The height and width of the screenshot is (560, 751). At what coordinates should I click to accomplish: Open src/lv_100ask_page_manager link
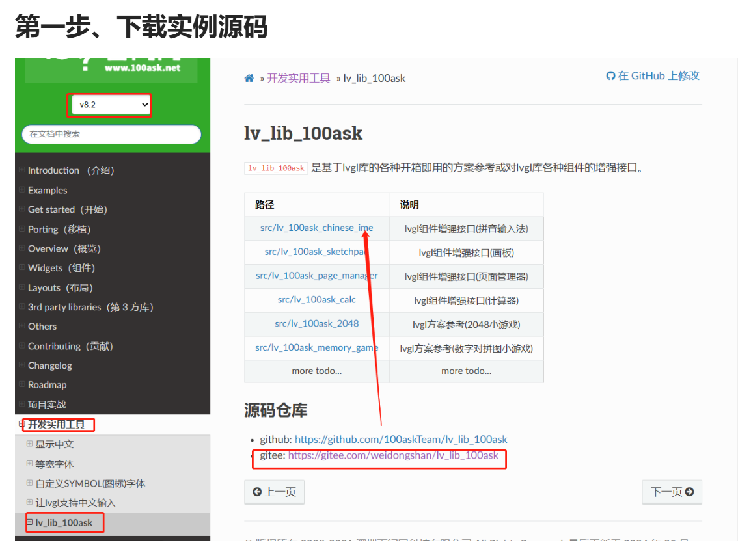click(316, 276)
